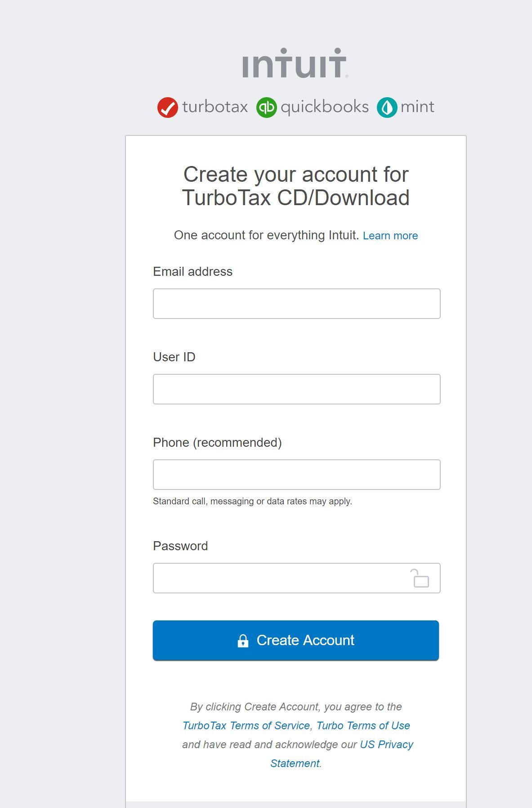The image size is (532, 808).
Task: Click inside the Phone number field
Action: pos(296,474)
